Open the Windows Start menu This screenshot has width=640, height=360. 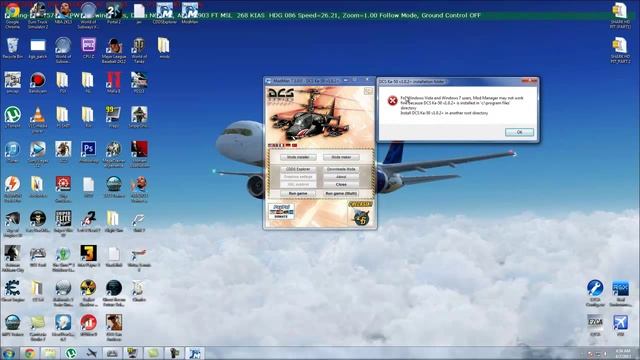8,353
